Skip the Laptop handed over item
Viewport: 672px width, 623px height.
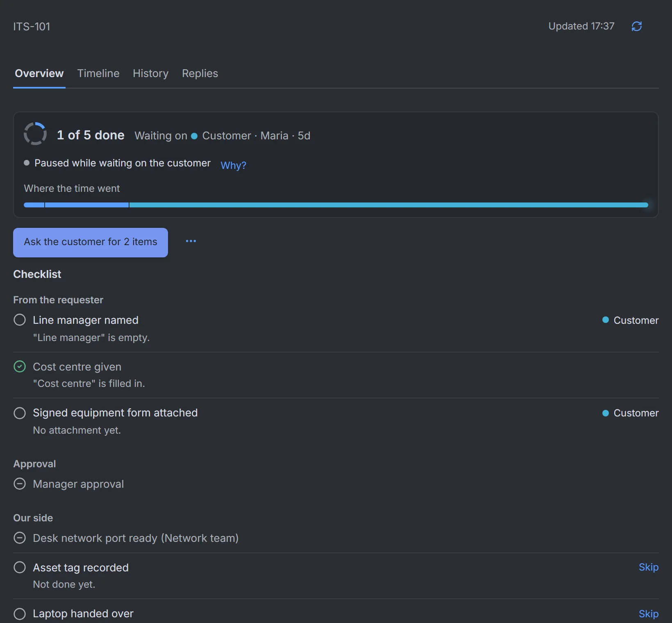click(x=649, y=614)
